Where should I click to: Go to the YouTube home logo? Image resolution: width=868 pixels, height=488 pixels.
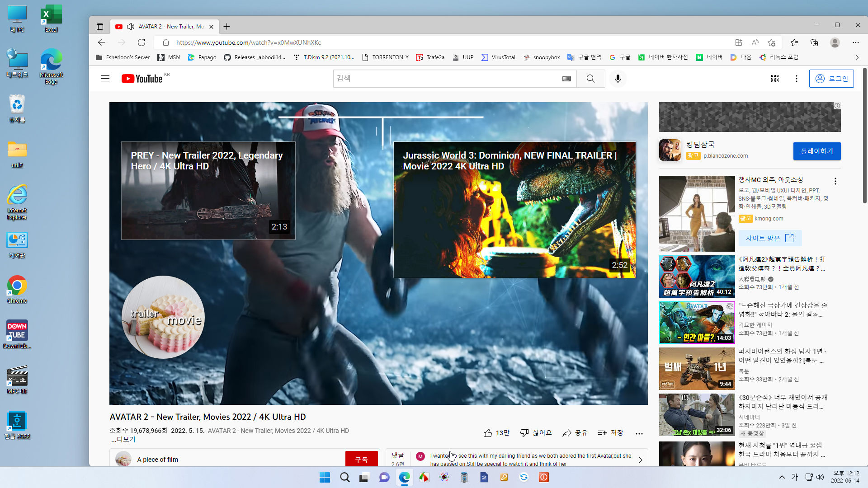(142, 79)
